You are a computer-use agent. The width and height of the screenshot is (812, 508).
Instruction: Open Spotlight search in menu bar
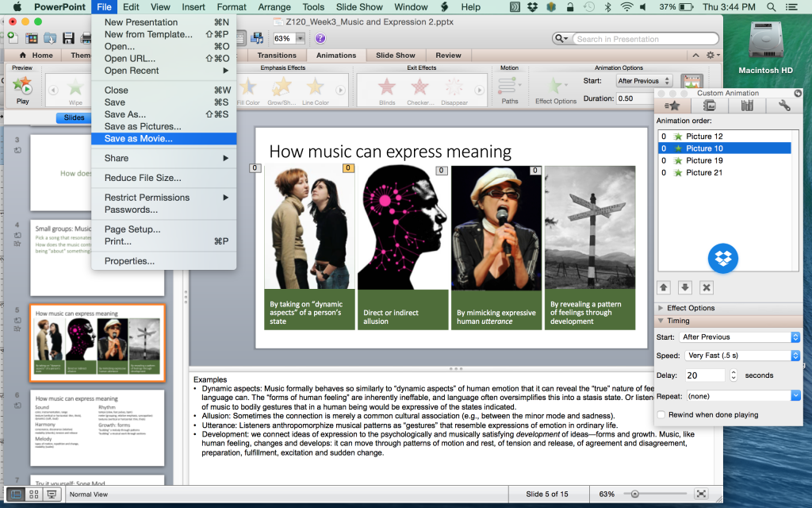(x=771, y=7)
